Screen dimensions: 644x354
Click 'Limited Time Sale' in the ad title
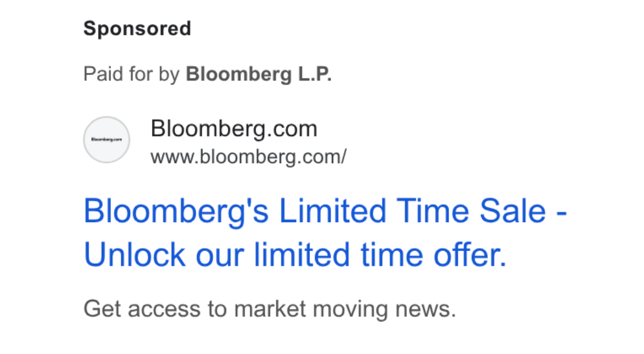(x=413, y=211)
